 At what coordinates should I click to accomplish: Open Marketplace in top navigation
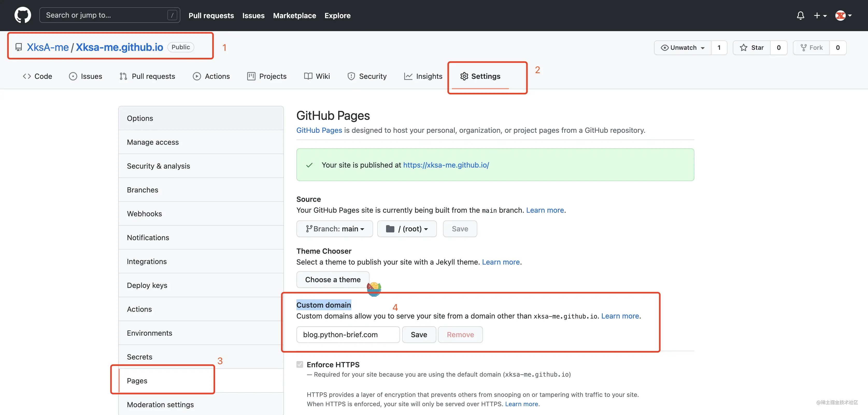tap(295, 16)
